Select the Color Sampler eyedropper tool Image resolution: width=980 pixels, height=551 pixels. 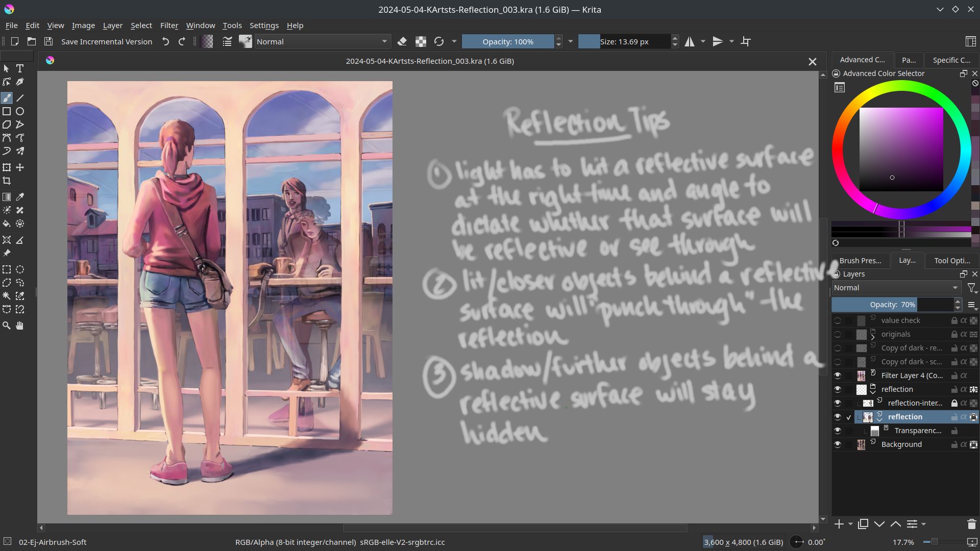(20, 197)
